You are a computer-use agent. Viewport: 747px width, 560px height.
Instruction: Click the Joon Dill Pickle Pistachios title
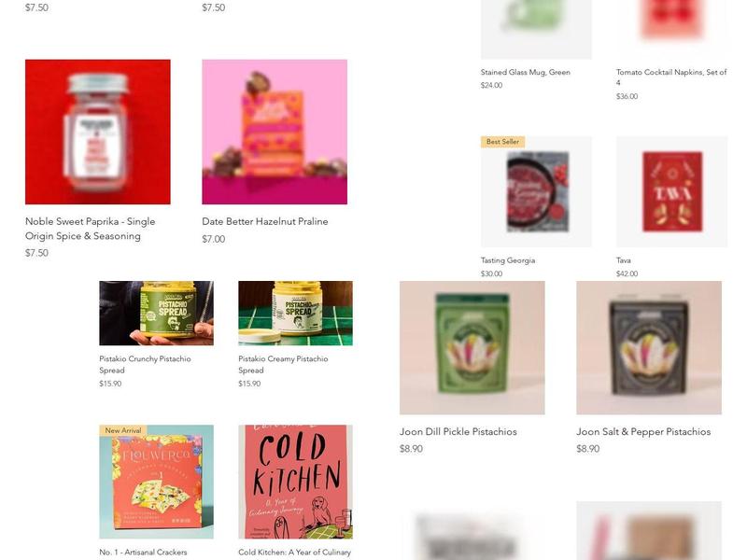(458, 431)
